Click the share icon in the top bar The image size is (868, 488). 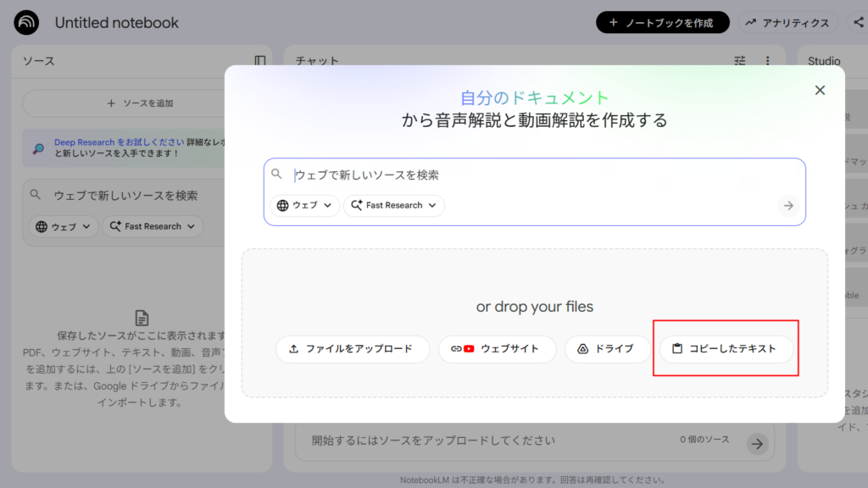coord(860,21)
